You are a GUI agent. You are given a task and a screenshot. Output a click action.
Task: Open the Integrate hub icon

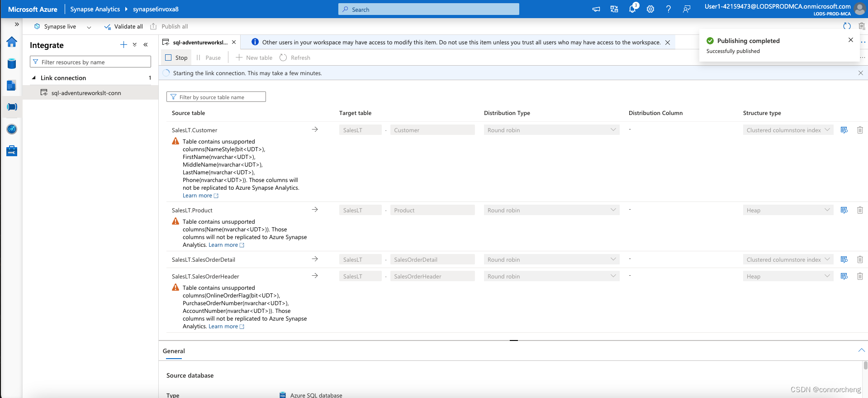click(12, 107)
